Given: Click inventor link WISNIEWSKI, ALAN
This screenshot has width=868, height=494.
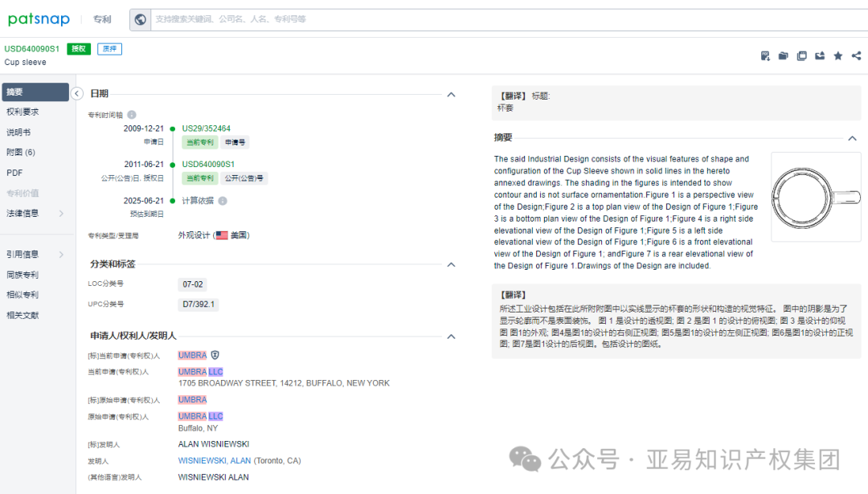Looking at the screenshot, I should coord(215,460).
